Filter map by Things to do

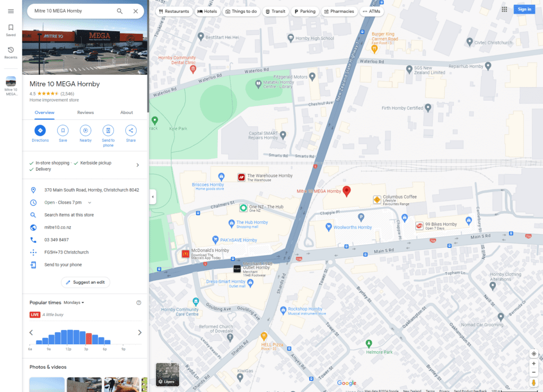click(x=241, y=12)
